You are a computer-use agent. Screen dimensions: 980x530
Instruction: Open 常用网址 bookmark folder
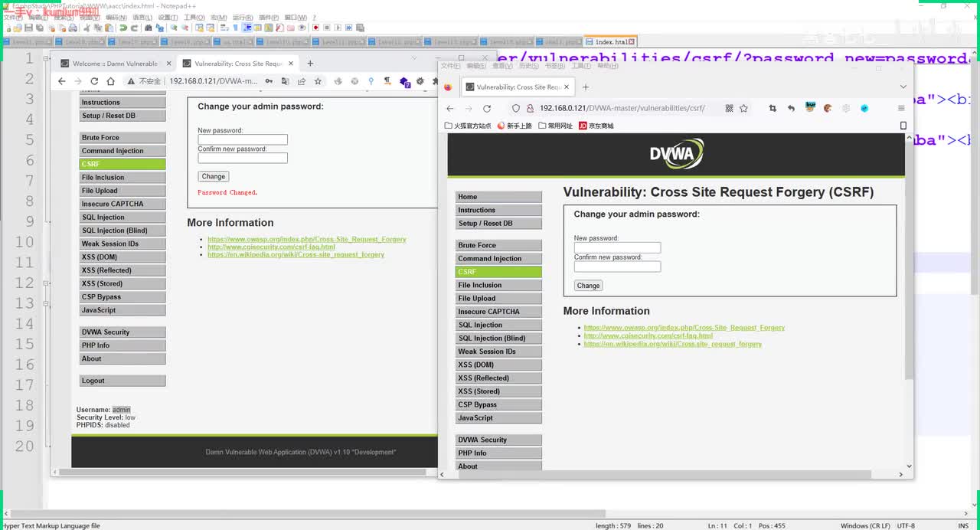point(556,126)
